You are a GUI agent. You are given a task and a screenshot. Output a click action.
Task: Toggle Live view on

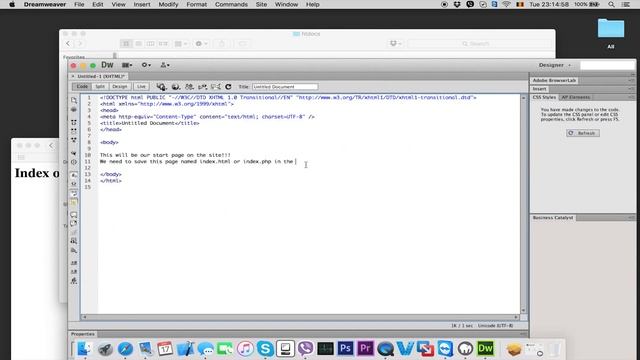(141, 87)
